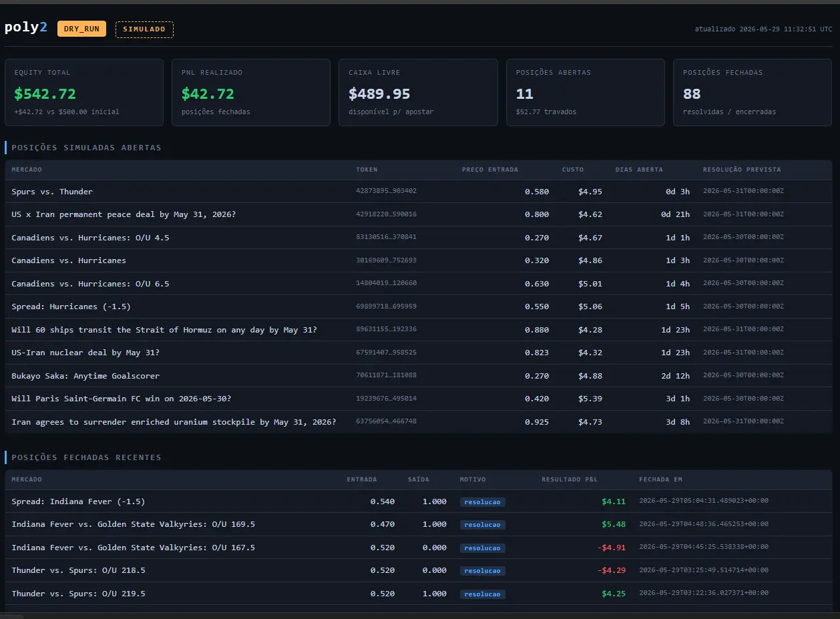Click the '$52.77 travados' text
This screenshot has width=840, height=619.
[x=546, y=112]
